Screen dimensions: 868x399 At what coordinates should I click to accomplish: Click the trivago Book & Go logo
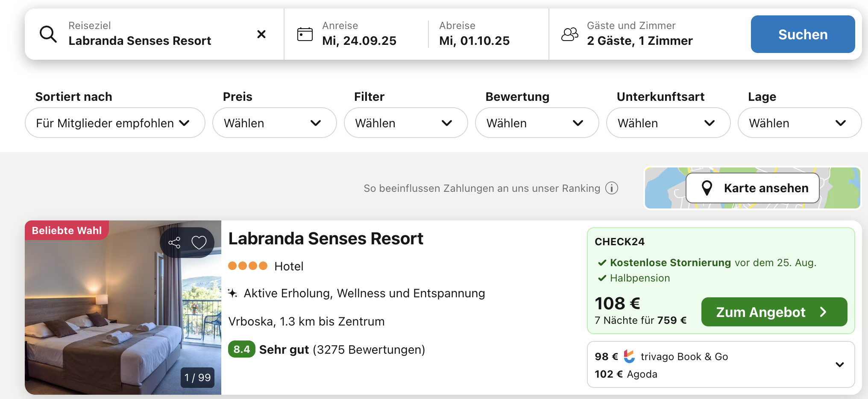(629, 356)
